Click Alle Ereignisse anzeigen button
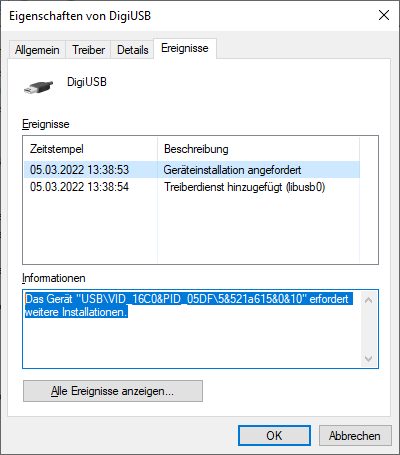 click(x=113, y=391)
